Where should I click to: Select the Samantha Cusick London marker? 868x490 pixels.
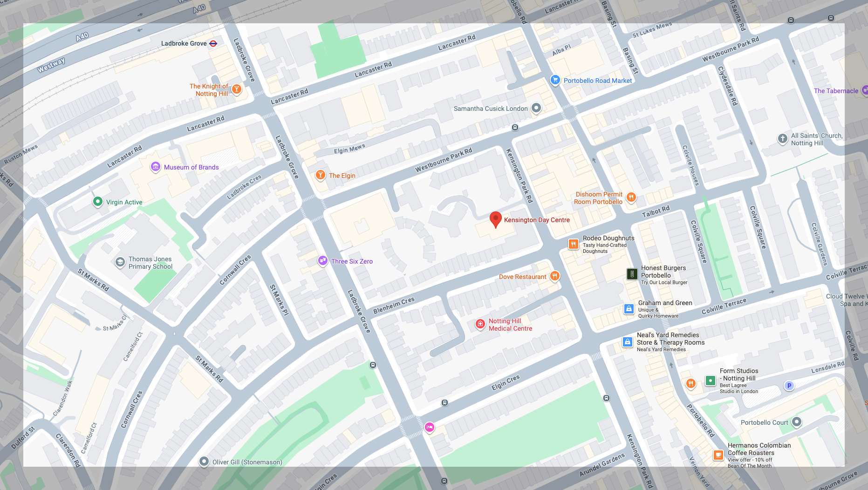pos(536,108)
